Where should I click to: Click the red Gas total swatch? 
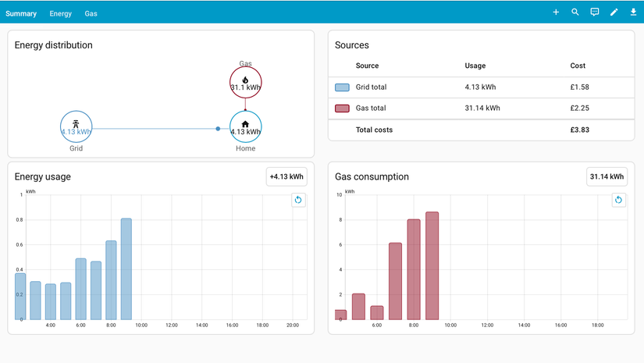coord(342,109)
